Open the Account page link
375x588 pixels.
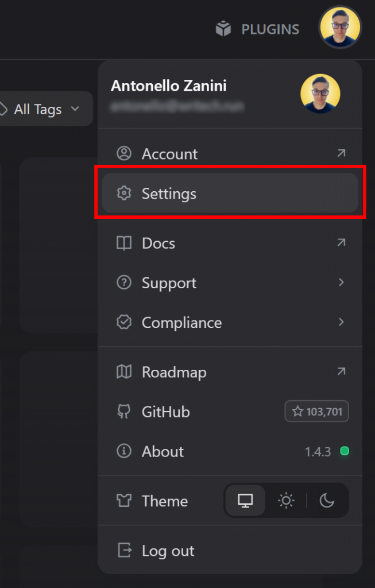(x=169, y=153)
